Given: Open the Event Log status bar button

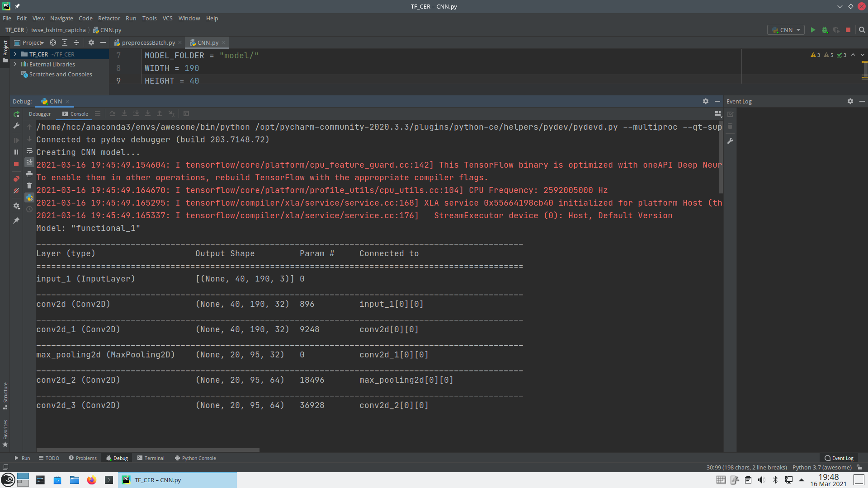Looking at the screenshot, I should [x=839, y=458].
